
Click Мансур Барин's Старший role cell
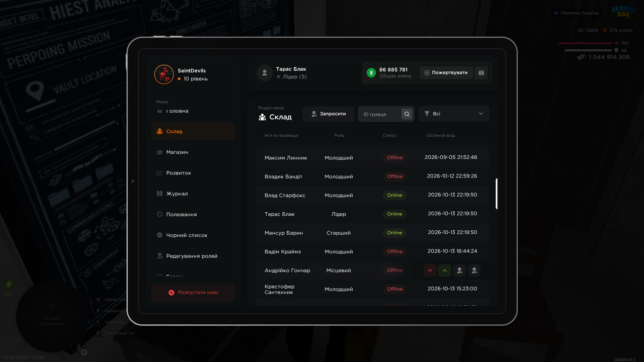click(x=339, y=233)
